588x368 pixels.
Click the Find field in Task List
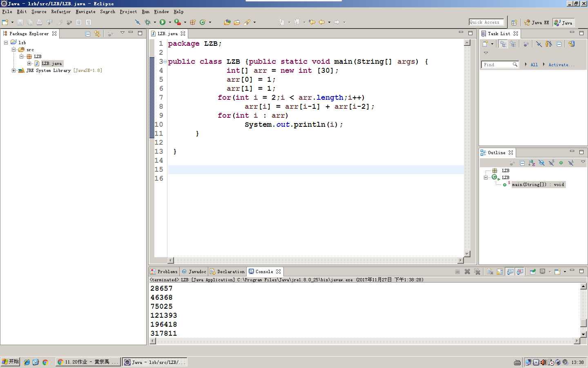500,65
